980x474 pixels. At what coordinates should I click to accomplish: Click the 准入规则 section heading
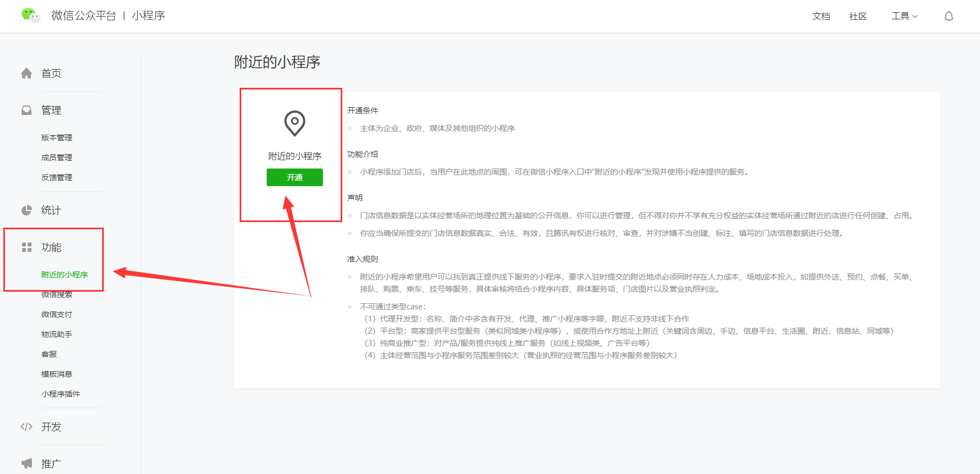tap(363, 259)
